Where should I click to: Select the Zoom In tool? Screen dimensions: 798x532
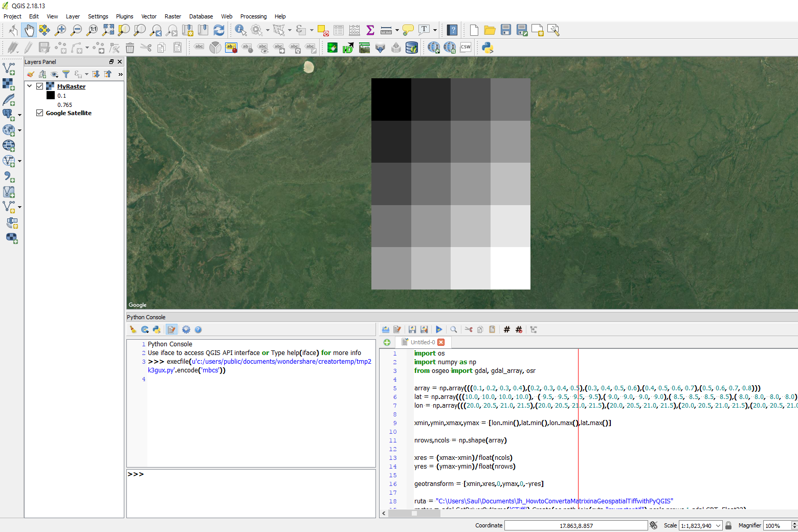click(x=60, y=30)
